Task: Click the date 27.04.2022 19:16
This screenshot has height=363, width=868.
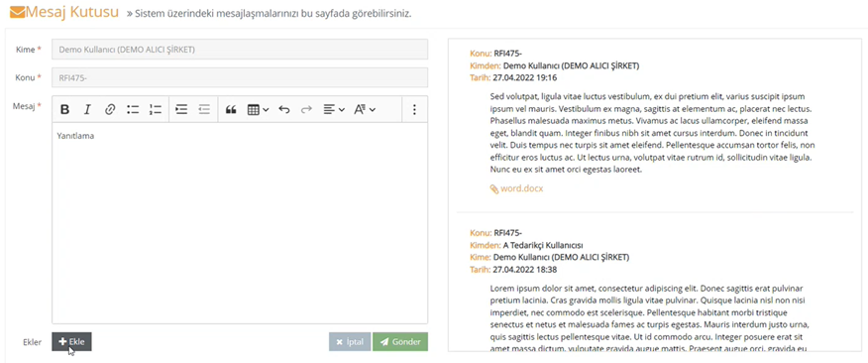Action: tap(525, 77)
